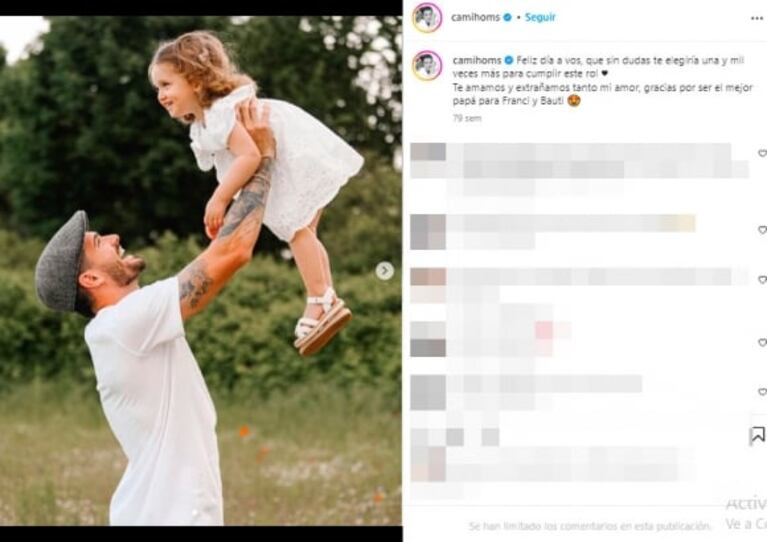Click the verified badge next to header username

(x=508, y=17)
